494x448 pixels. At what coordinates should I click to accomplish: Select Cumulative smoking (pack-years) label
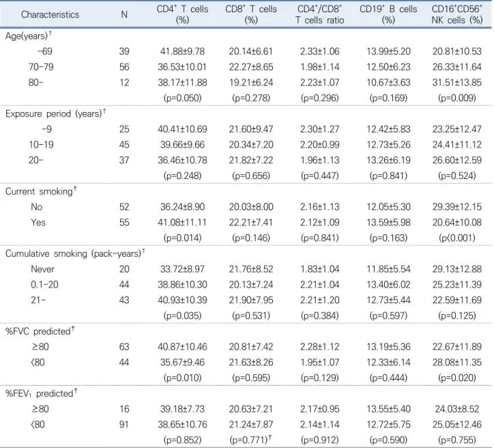75,253
